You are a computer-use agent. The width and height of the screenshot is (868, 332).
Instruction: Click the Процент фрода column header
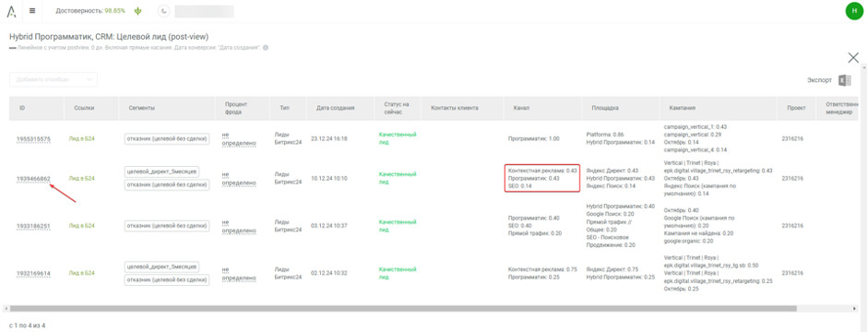tap(236, 108)
